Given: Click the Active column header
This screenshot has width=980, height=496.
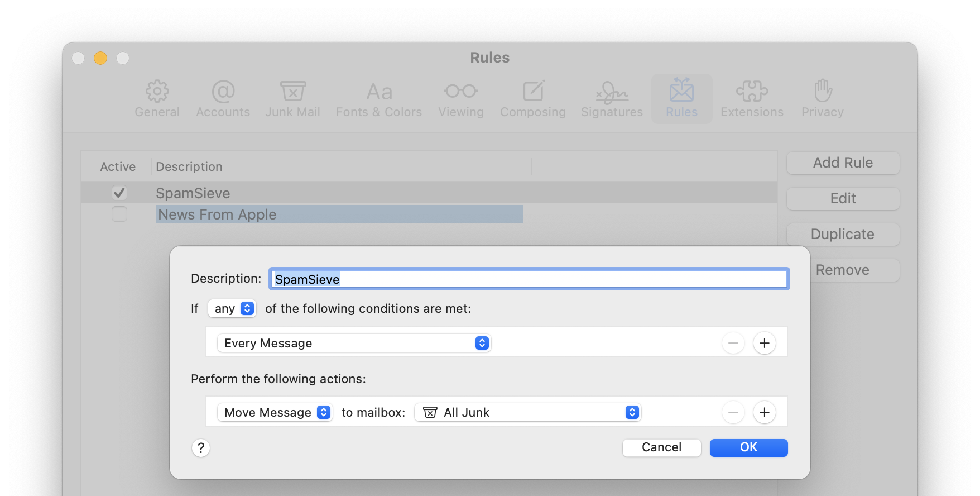Looking at the screenshot, I should tap(118, 166).
